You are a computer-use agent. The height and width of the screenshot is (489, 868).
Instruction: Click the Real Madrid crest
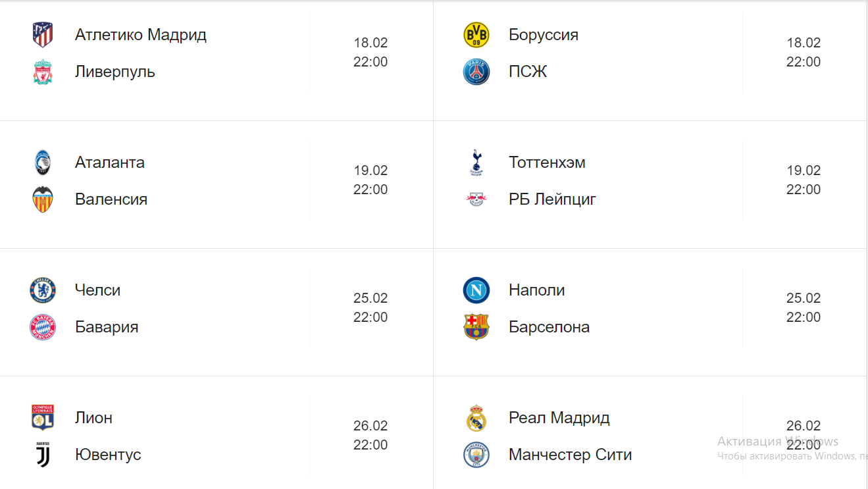pos(476,418)
